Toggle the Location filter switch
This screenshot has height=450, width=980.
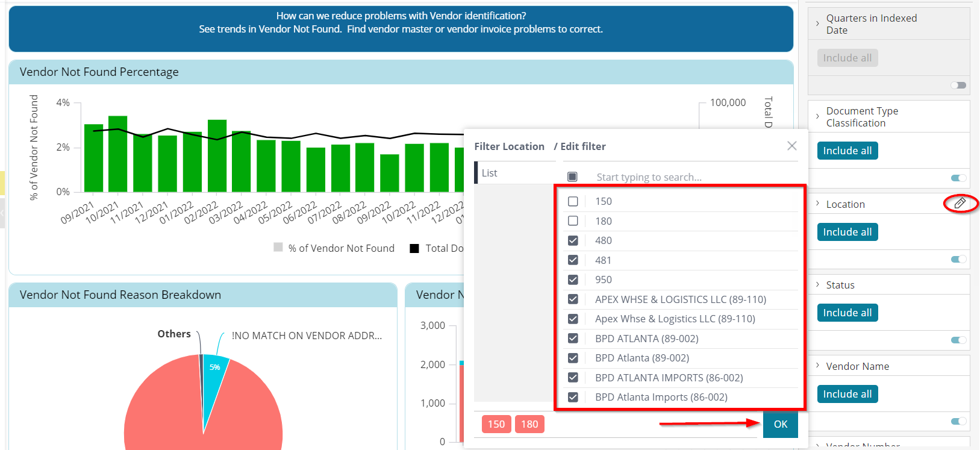click(x=958, y=259)
